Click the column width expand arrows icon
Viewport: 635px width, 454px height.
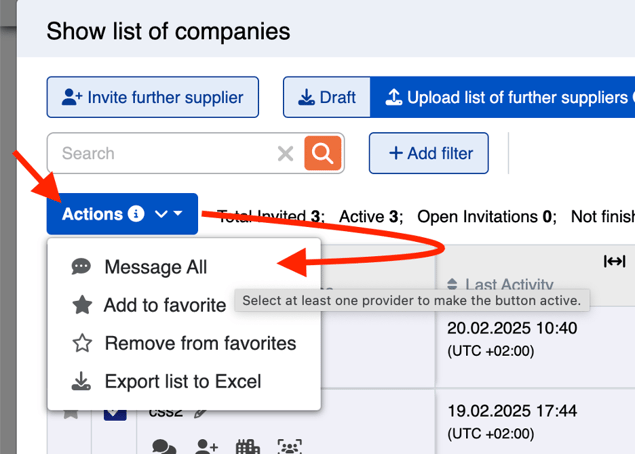click(614, 261)
